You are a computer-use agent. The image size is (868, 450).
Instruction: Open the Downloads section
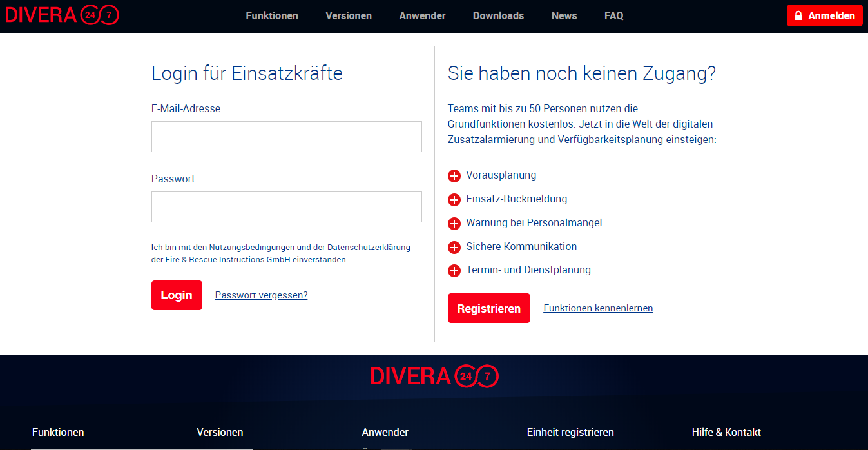tap(498, 15)
